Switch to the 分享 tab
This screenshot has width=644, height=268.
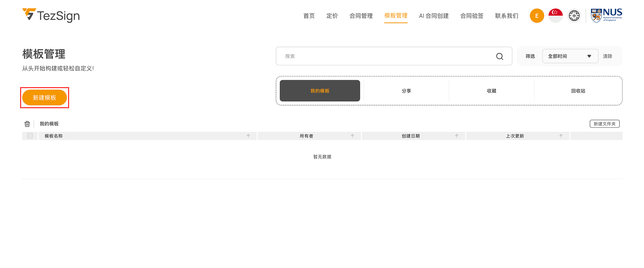click(x=406, y=91)
